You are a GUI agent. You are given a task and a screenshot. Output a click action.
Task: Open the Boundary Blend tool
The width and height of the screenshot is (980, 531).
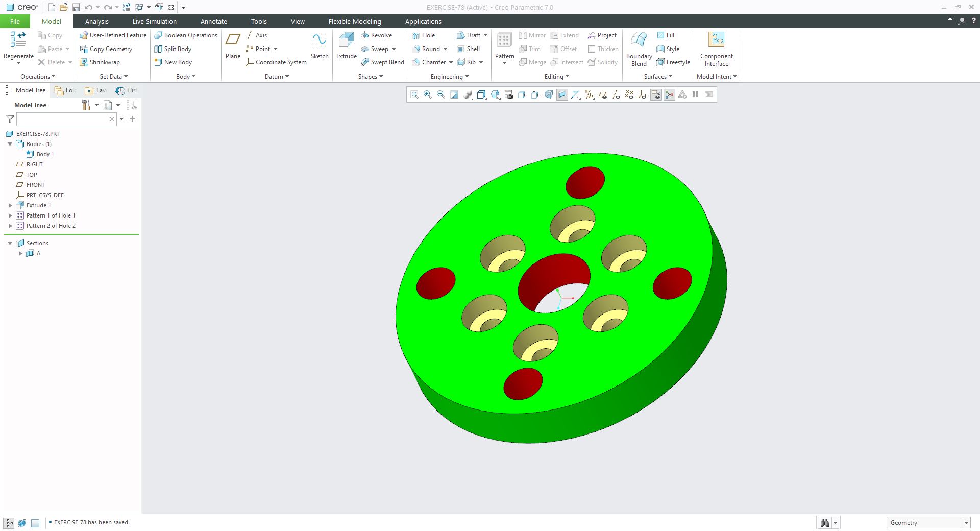639,40
